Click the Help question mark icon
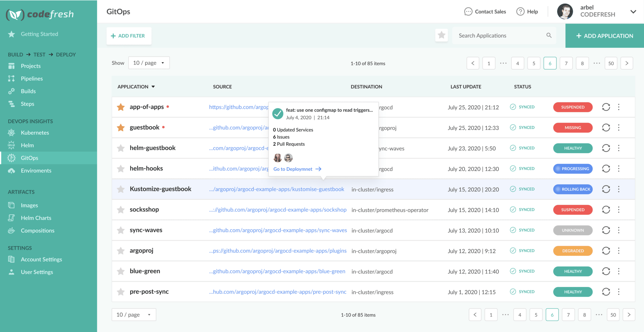 (520, 12)
